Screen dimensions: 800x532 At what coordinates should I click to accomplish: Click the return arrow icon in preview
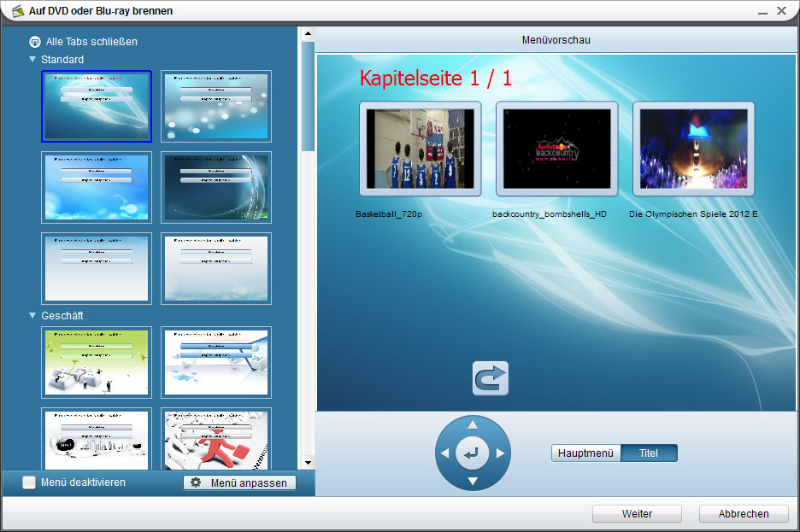tap(491, 378)
